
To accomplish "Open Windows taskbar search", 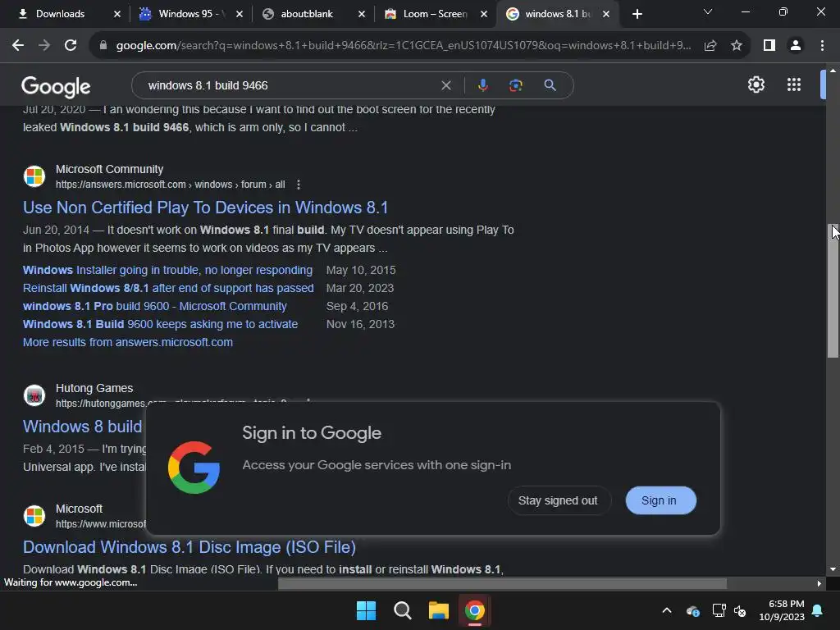I will click(402, 610).
